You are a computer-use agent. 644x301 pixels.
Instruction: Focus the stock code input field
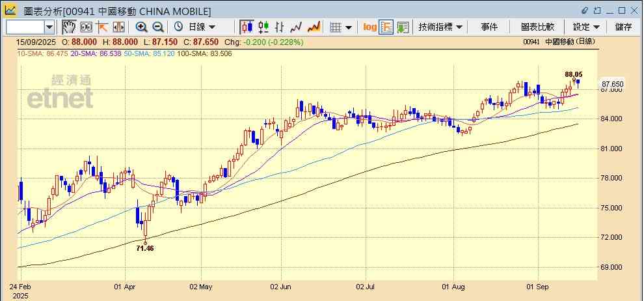pos(25,27)
